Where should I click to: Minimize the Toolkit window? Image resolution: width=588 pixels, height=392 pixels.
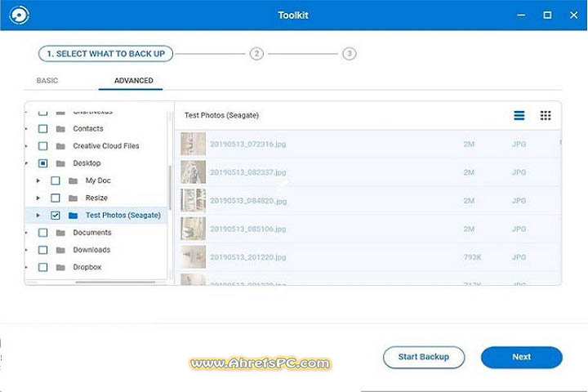point(521,15)
